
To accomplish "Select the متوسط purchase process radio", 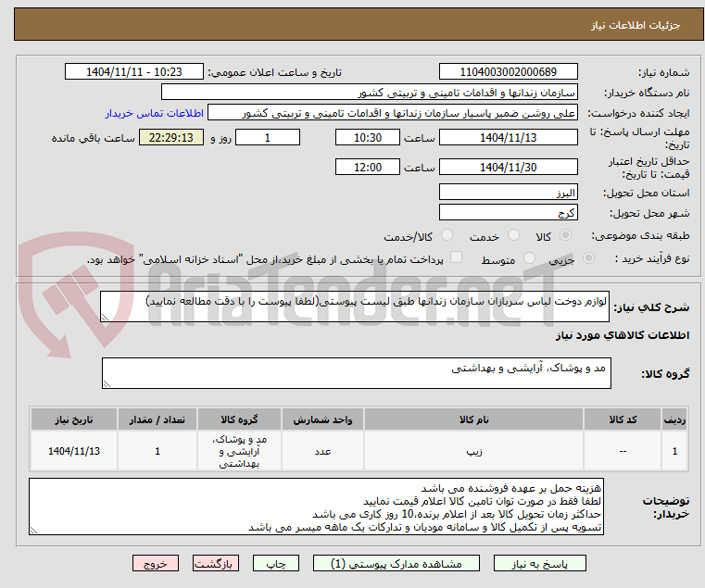I will [x=529, y=258].
